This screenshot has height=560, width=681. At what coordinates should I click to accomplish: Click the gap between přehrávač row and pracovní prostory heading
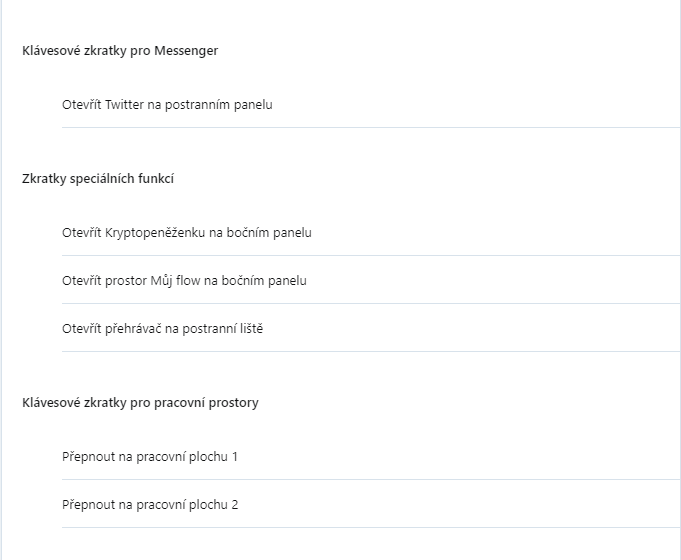(340, 372)
